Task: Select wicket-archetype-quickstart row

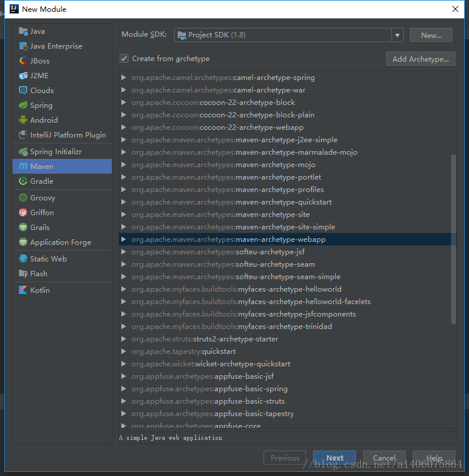Action: (x=287, y=364)
